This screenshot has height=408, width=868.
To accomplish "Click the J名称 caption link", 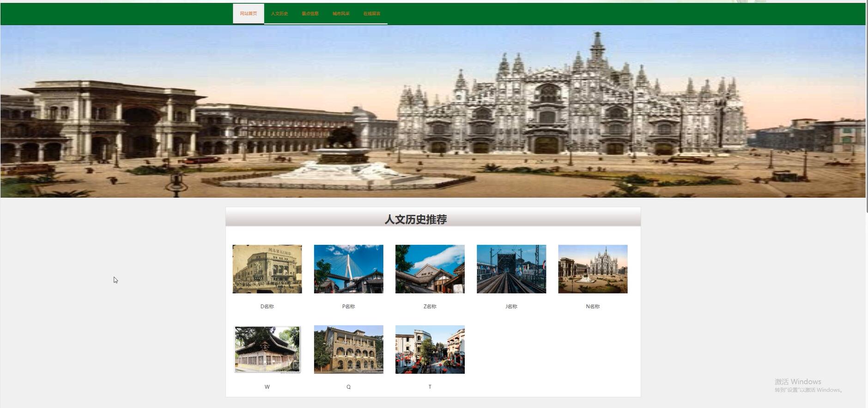I will 511,306.
